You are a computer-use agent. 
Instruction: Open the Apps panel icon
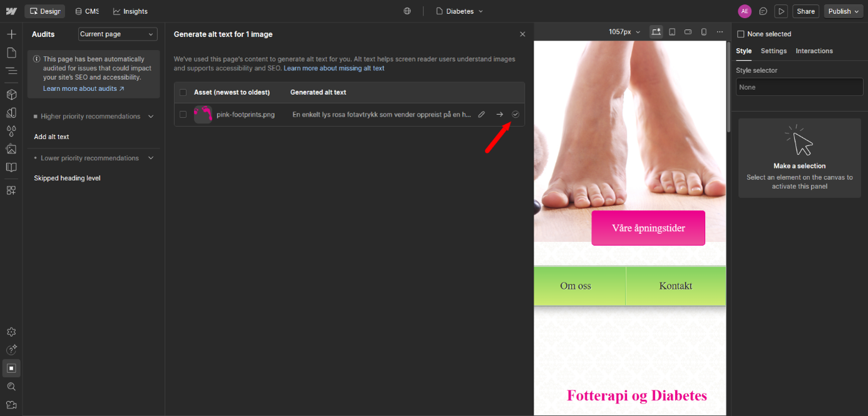click(11, 190)
